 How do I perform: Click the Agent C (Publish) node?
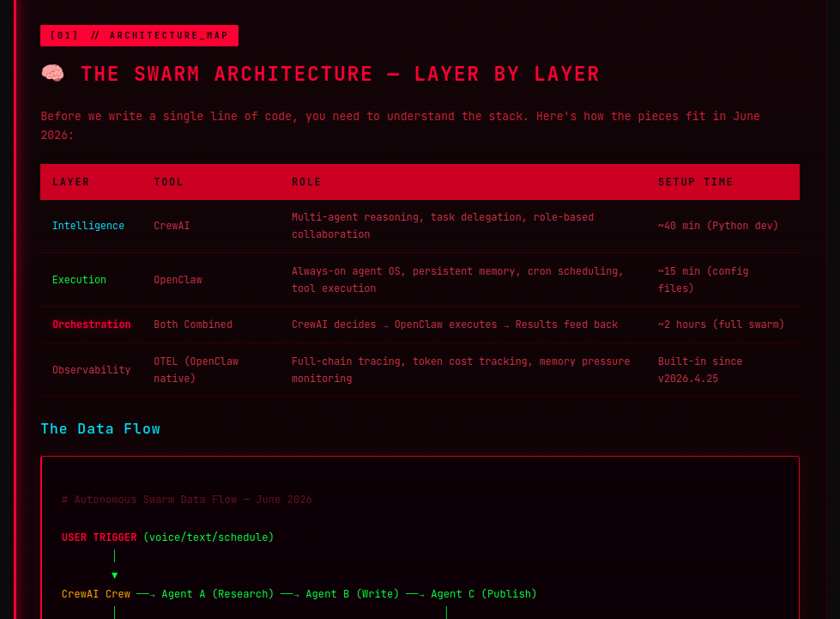pyautogui.click(x=484, y=594)
